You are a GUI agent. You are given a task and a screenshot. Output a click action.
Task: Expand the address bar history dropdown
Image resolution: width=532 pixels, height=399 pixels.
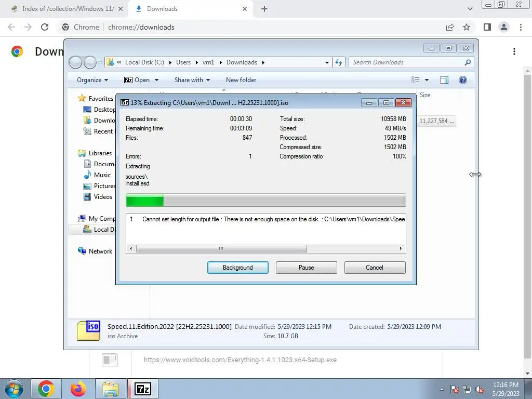pos(327,62)
